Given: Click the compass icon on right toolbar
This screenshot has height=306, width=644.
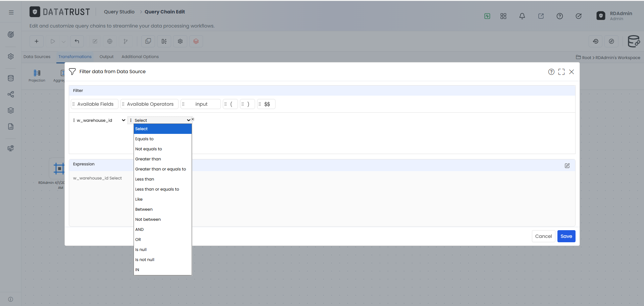Looking at the screenshot, I should point(611,41).
